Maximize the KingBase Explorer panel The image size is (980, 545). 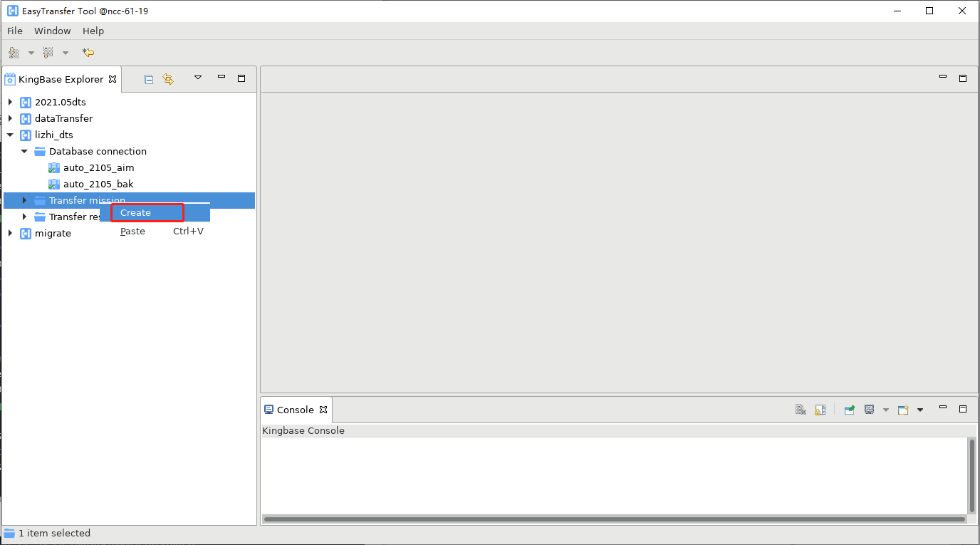pos(241,78)
